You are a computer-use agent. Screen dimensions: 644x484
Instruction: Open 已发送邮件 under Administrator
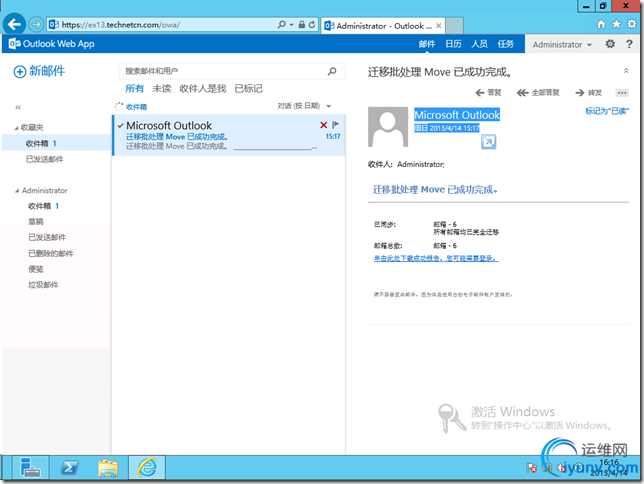pyautogui.click(x=47, y=237)
